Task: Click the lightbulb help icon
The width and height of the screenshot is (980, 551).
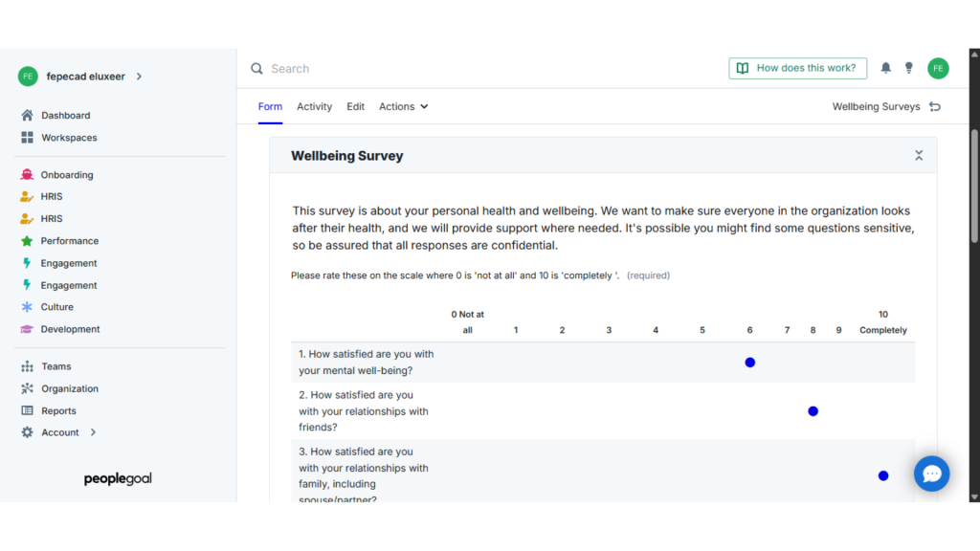Action: point(908,68)
